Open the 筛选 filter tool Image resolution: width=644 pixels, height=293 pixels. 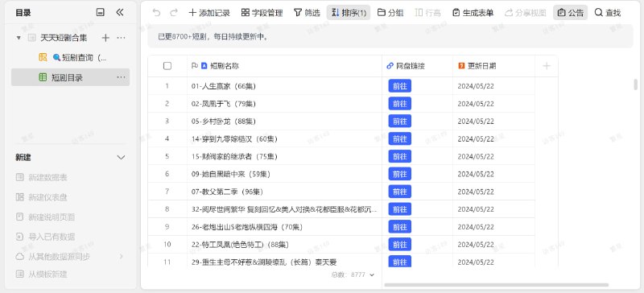pos(307,13)
